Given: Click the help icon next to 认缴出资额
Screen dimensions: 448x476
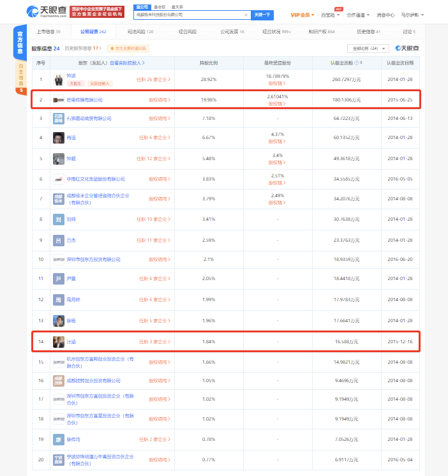Looking at the screenshot, I should (357, 63).
